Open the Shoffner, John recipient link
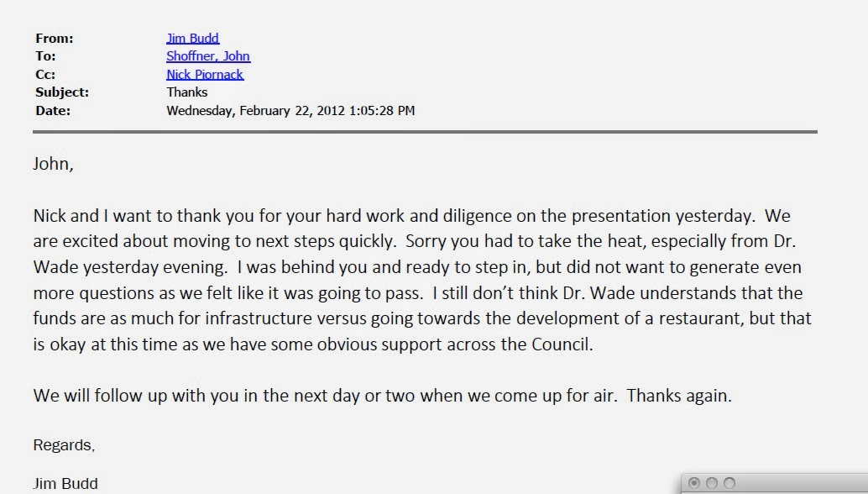868x494 pixels. pyautogui.click(x=208, y=56)
